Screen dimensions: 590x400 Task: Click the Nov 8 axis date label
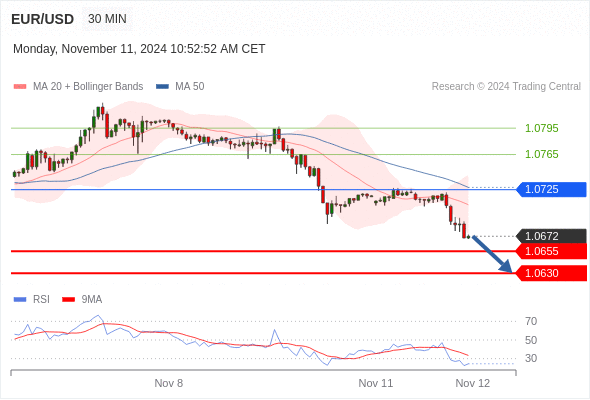coord(169,383)
